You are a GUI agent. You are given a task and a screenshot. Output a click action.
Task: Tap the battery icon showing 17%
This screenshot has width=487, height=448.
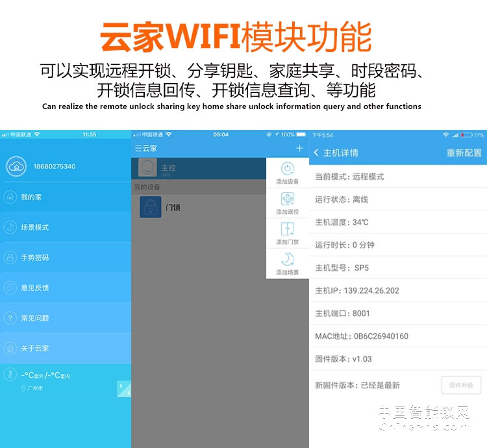click(466, 135)
